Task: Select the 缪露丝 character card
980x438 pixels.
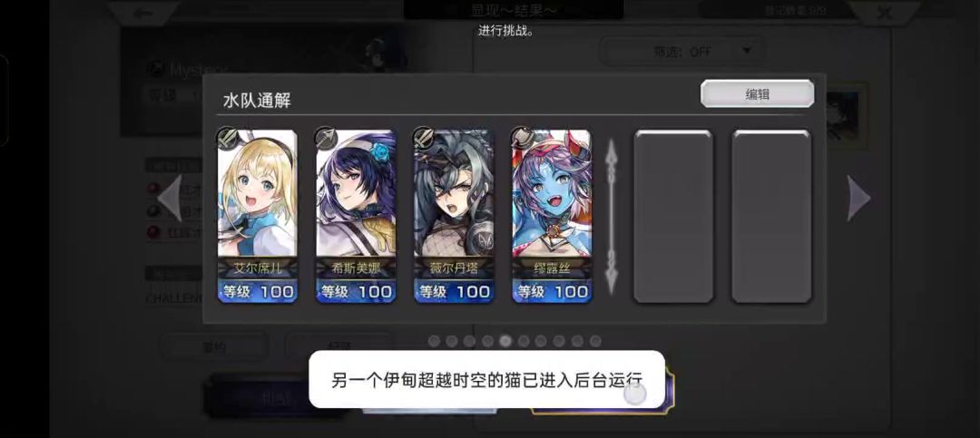Action: pyautogui.click(x=552, y=216)
